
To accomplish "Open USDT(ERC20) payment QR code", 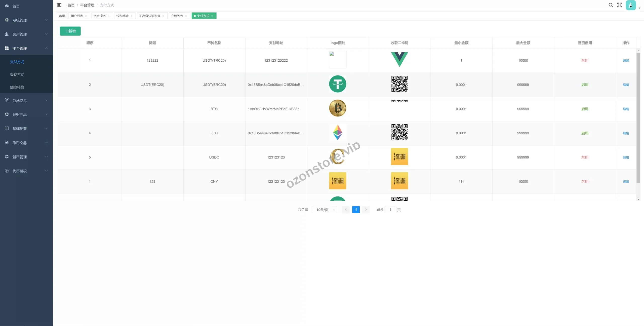I will (x=399, y=84).
